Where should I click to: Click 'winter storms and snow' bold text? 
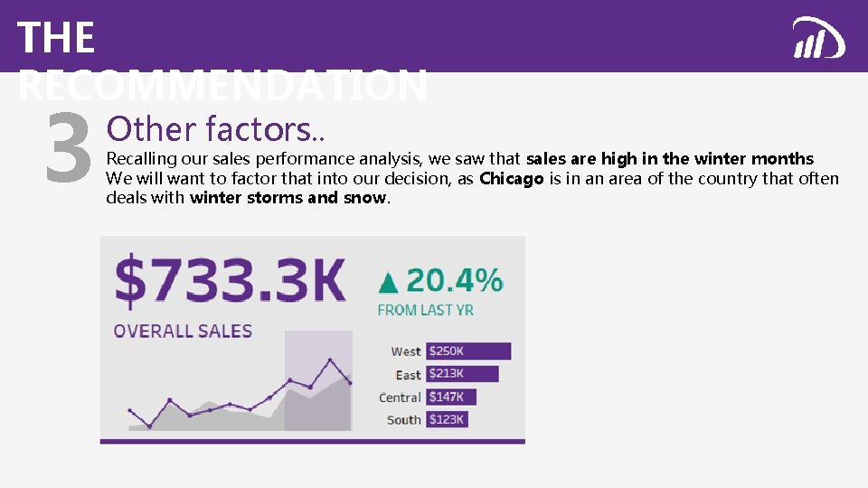coord(288,198)
